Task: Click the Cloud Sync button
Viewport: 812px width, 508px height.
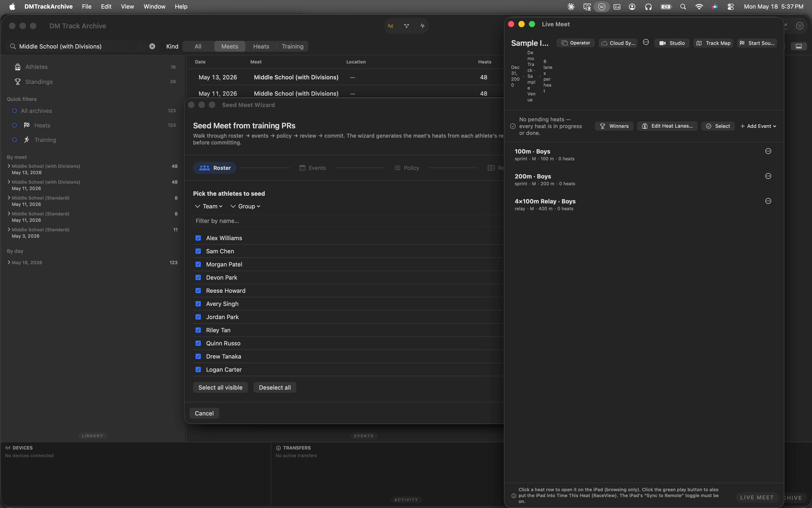Action: (618, 43)
